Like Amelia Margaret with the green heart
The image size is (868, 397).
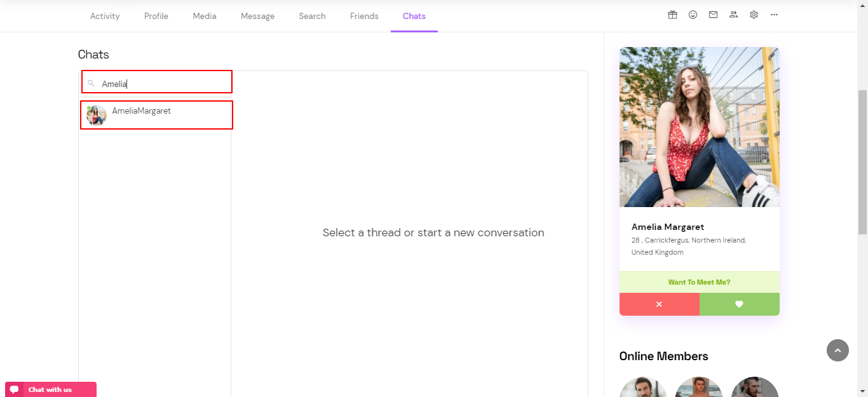pyautogui.click(x=740, y=304)
